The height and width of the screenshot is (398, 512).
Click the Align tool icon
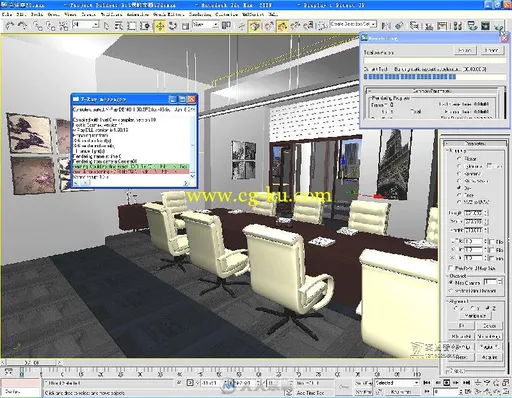tap(399, 25)
